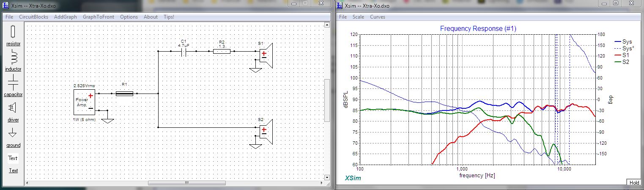Image resolution: width=644 pixels, height=190 pixels.
Task: Click the schematic horizontal scrollbar thumb
Action: pyautogui.click(x=186, y=183)
